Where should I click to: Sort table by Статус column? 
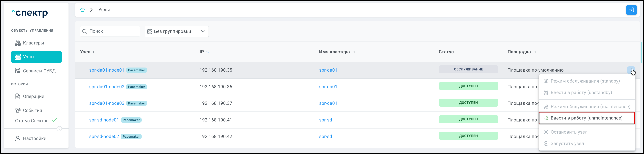457,52
